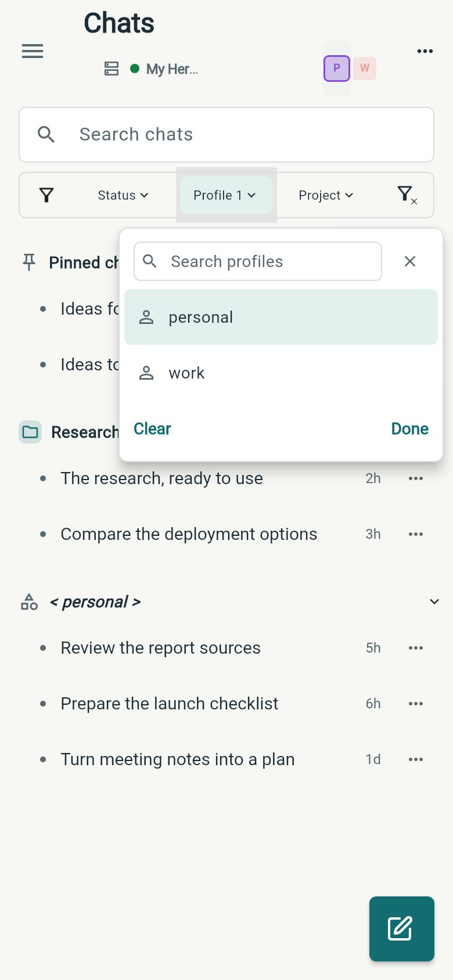
Task: Toggle the personal profile option
Action: [281, 317]
